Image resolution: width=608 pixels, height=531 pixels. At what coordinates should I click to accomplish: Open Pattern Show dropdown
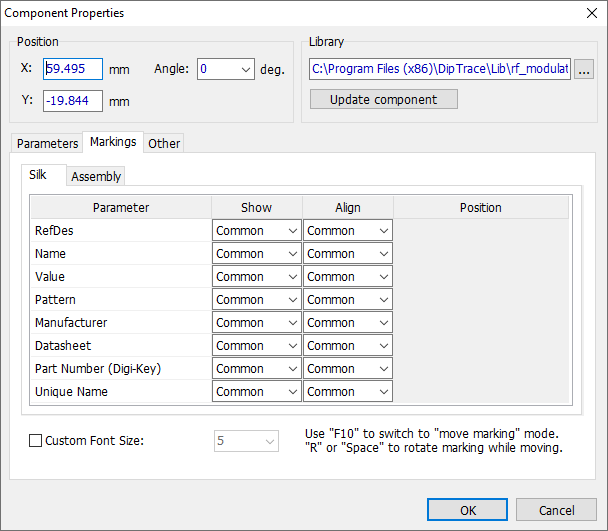click(257, 299)
